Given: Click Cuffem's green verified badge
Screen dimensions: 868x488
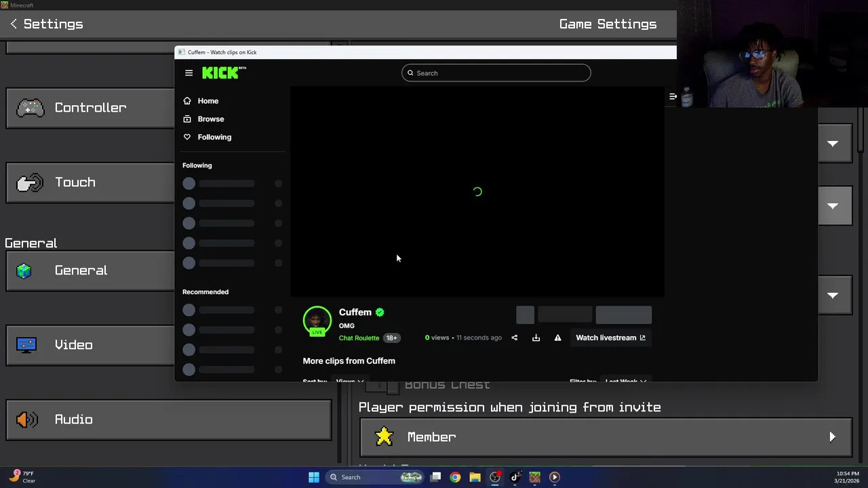Looking at the screenshot, I should pyautogui.click(x=380, y=312).
